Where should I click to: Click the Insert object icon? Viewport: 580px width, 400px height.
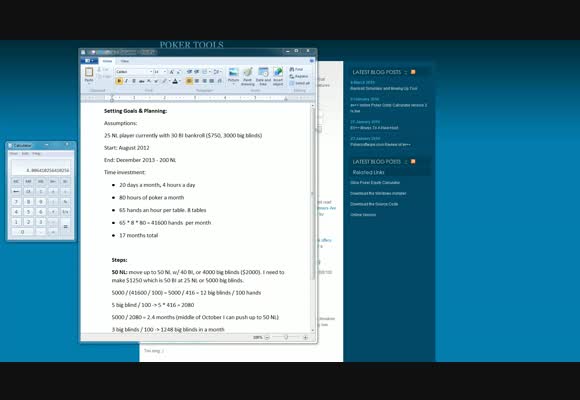click(x=278, y=77)
